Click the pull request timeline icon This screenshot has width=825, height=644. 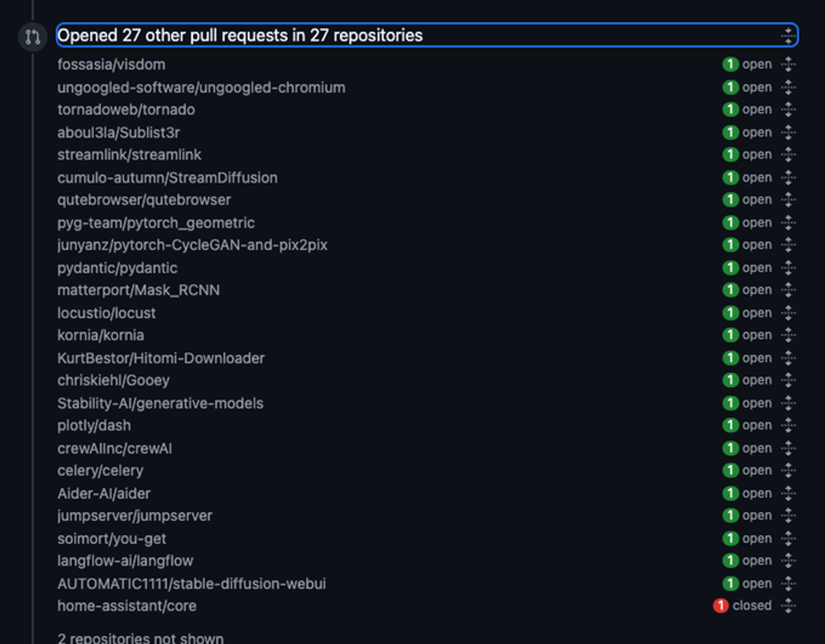32,37
